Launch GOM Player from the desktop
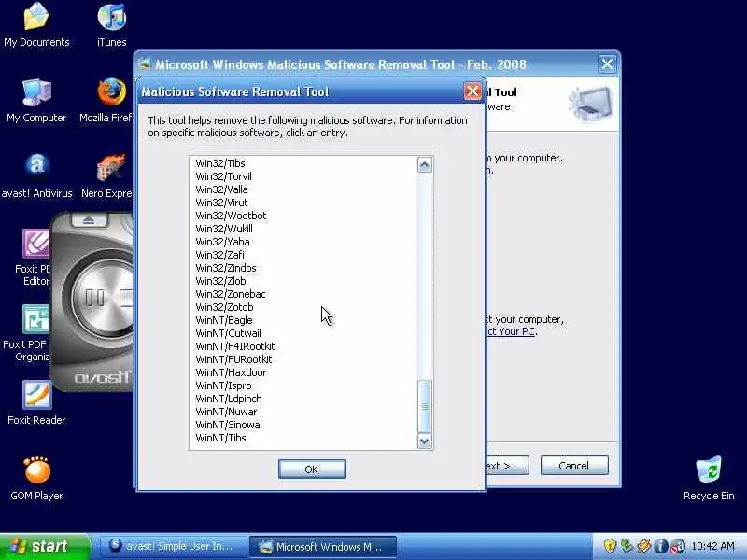747x560 pixels. pos(36,479)
